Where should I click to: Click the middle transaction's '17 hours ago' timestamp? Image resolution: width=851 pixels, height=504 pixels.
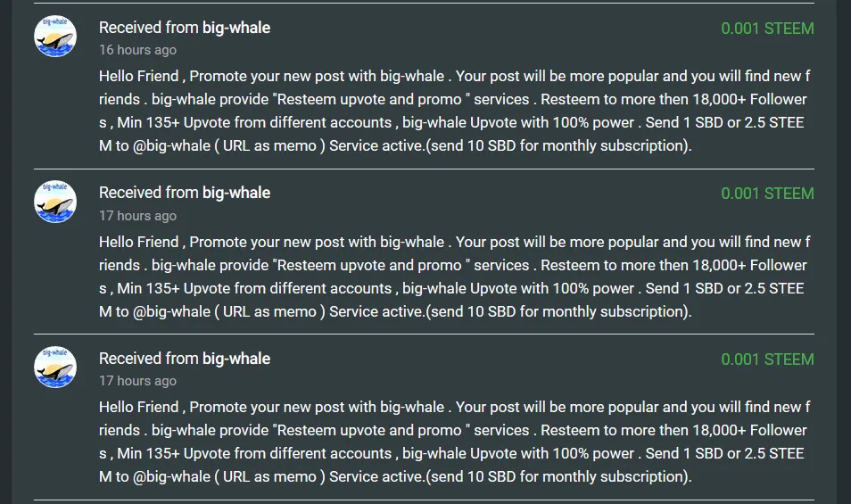pyautogui.click(x=137, y=216)
